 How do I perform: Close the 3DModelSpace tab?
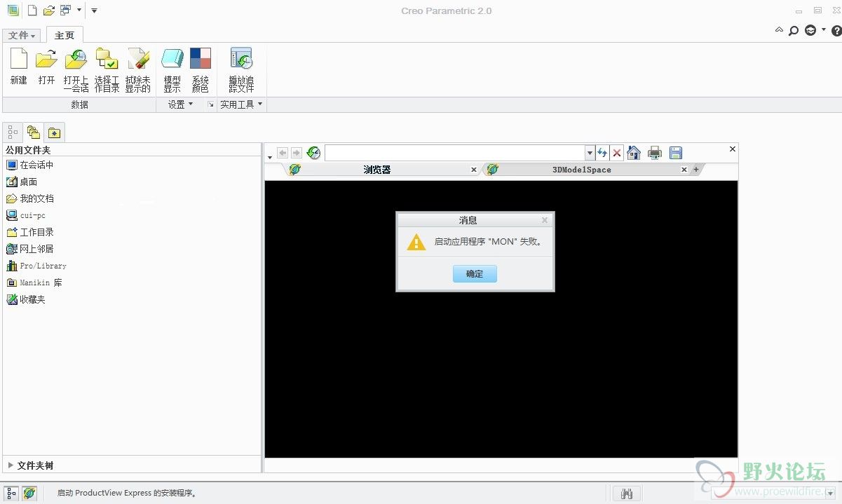(x=684, y=170)
